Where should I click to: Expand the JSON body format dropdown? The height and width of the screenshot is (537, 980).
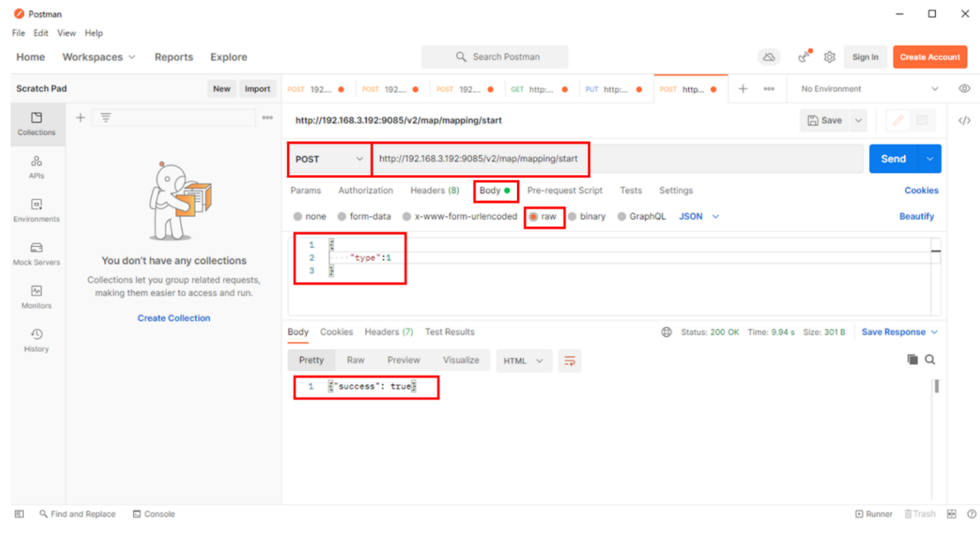tap(699, 217)
